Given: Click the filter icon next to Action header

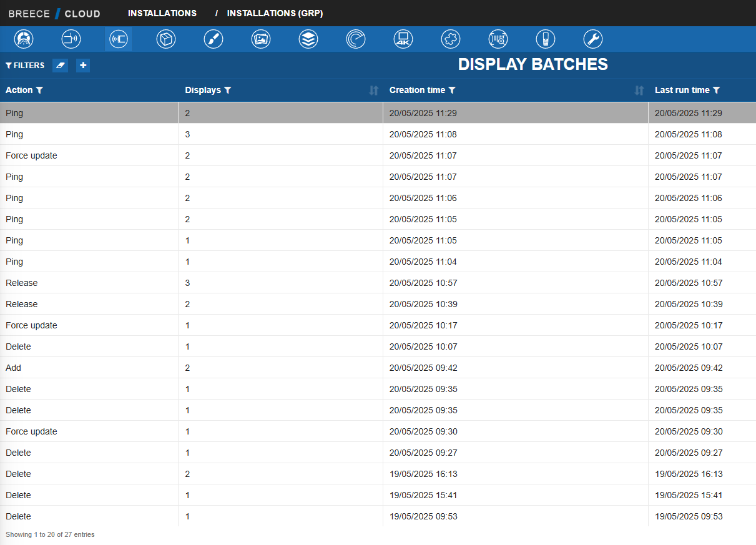Looking at the screenshot, I should coord(40,91).
